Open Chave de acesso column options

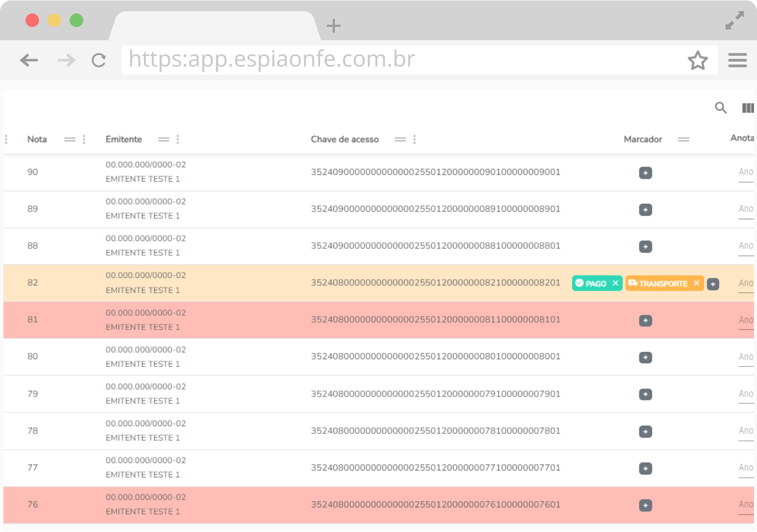point(415,139)
